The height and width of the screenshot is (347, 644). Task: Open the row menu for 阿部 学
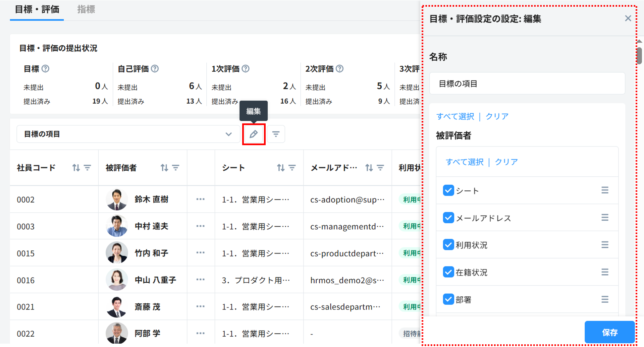point(200,334)
